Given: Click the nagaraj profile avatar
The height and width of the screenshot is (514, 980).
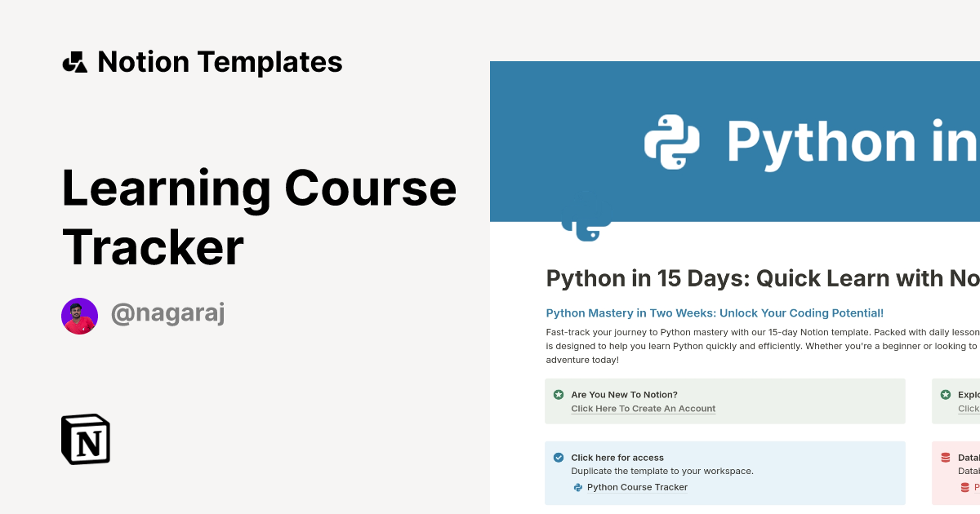Looking at the screenshot, I should pyautogui.click(x=79, y=315).
